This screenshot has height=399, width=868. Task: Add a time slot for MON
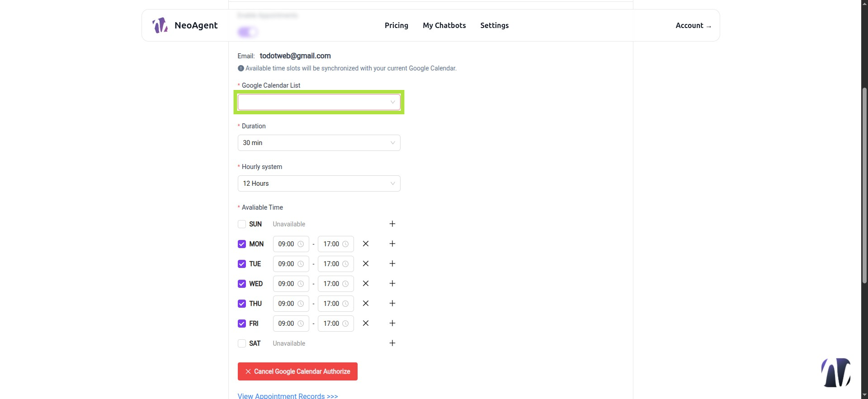point(392,244)
